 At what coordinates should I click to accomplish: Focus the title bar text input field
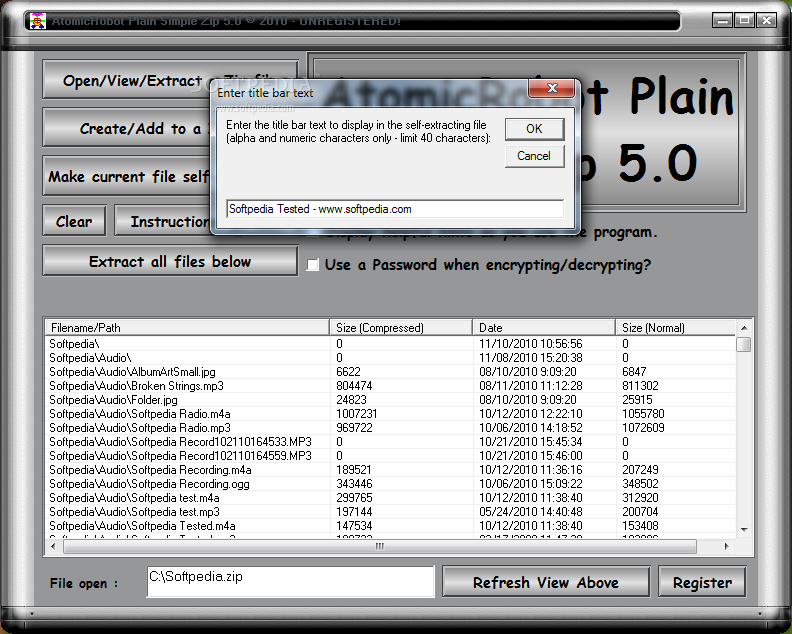tap(395, 209)
